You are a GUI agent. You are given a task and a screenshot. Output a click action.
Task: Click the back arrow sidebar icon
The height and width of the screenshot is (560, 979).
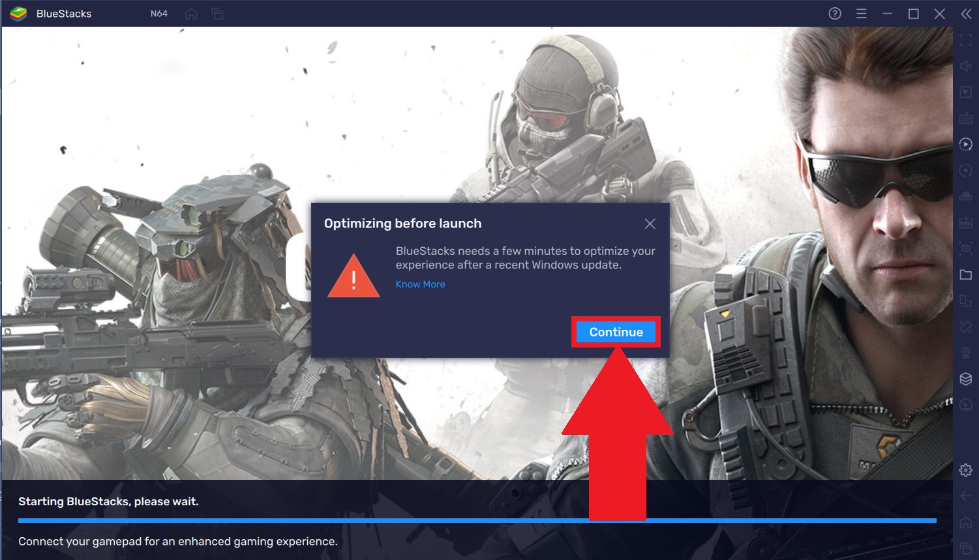[966, 496]
